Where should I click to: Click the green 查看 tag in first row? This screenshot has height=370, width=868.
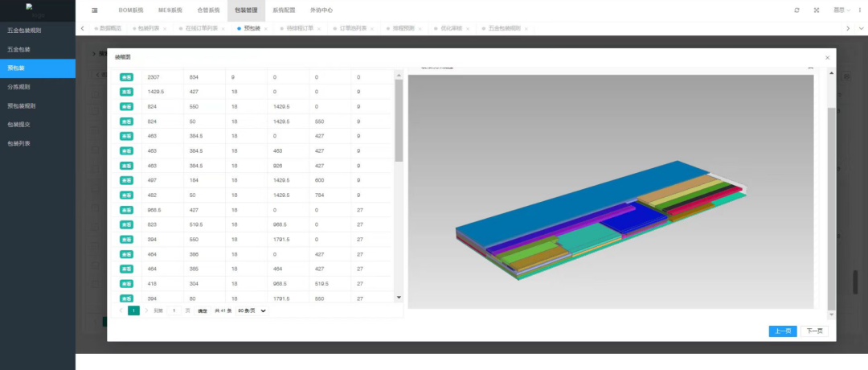click(x=126, y=77)
